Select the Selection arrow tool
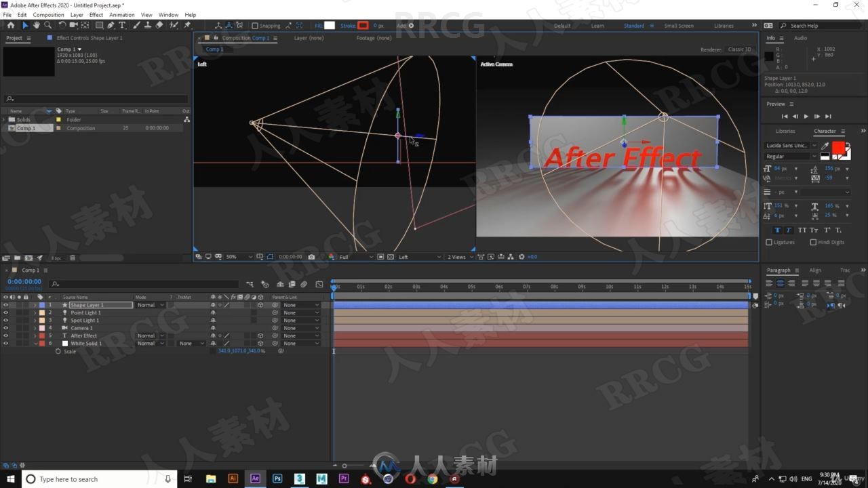 click(25, 25)
